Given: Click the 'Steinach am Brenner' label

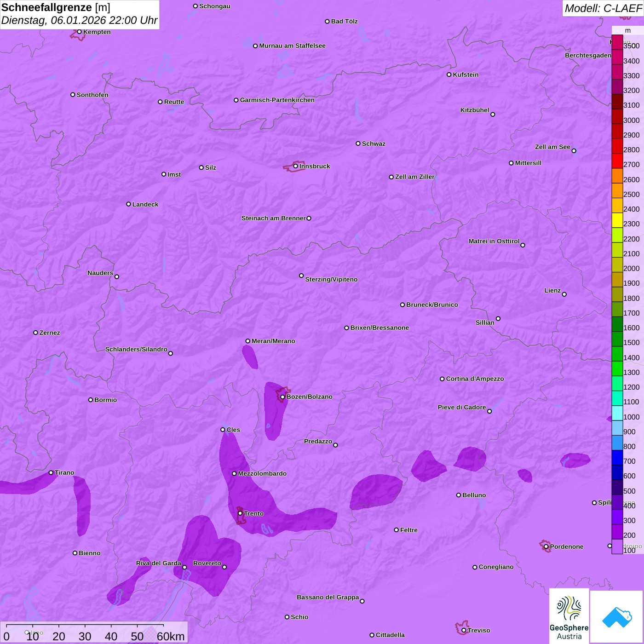Looking at the screenshot, I should [x=273, y=218].
